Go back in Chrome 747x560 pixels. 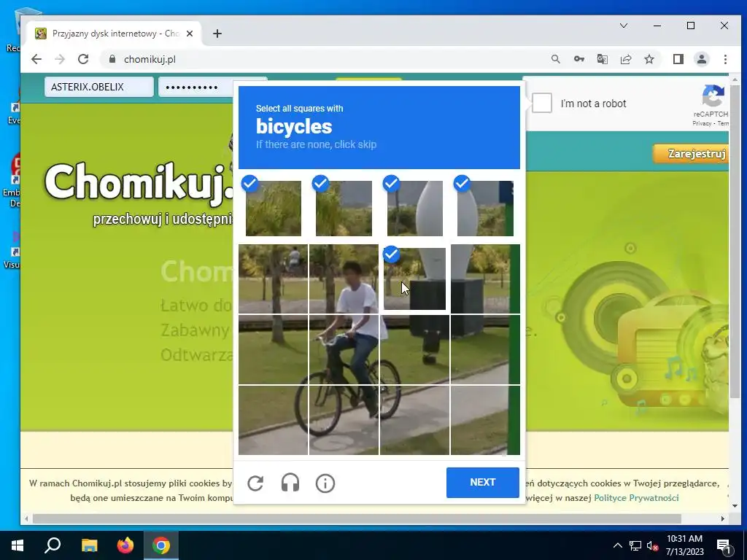36,59
